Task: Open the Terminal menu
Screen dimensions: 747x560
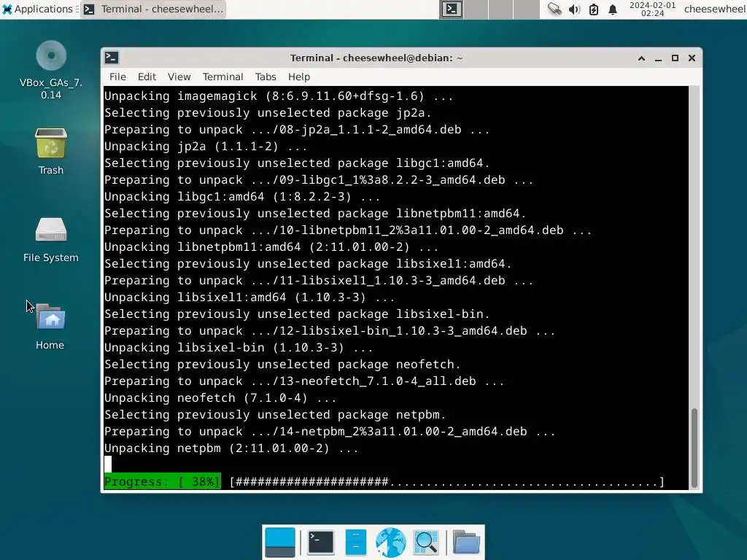Action: pos(223,77)
